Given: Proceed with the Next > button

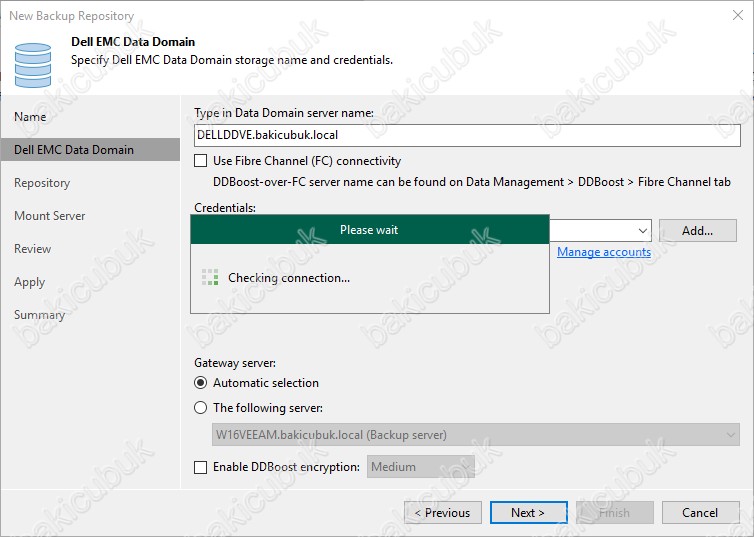Looking at the screenshot, I should point(528,512).
